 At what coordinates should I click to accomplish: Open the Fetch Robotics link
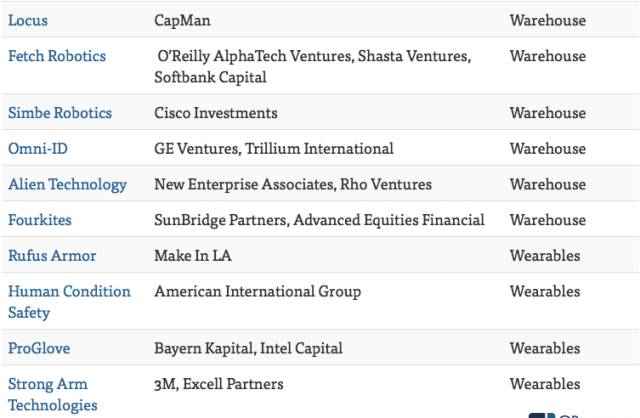[56, 56]
